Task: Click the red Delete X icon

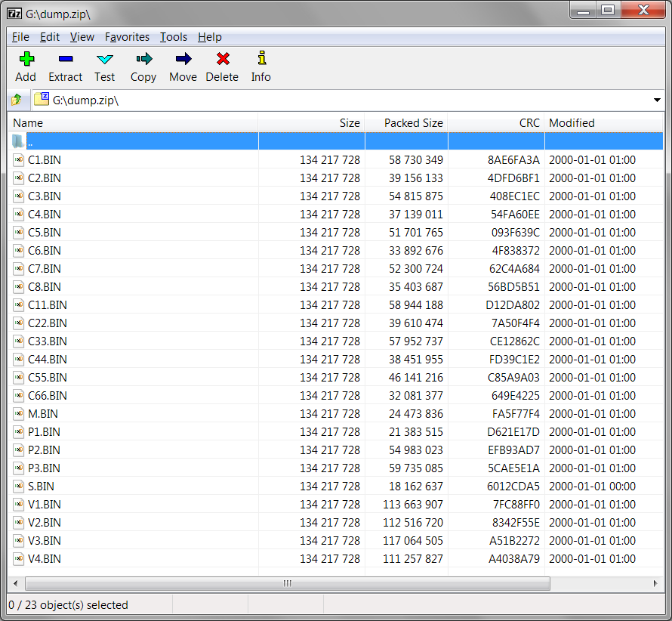Action: click(x=223, y=59)
